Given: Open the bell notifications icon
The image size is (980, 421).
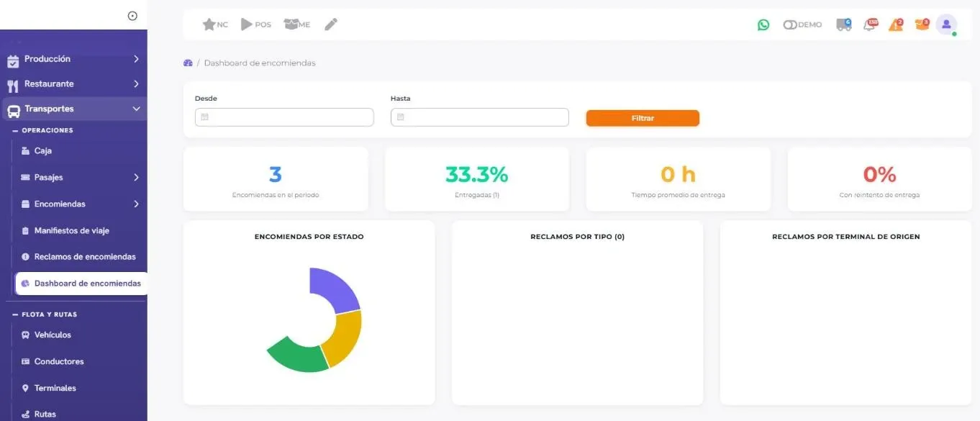Looking at the screenshot, I should [x=871, y=24].
